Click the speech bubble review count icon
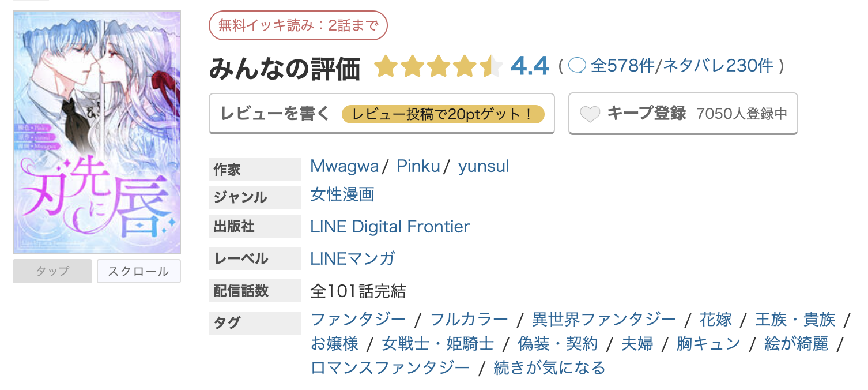 pos(577,66)
